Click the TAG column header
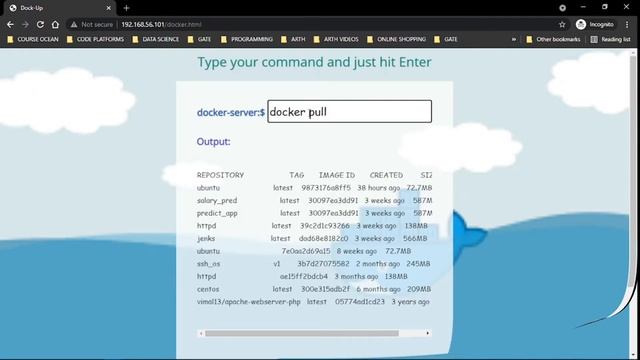This screenshot has width=640, height=360. point(297,175)
